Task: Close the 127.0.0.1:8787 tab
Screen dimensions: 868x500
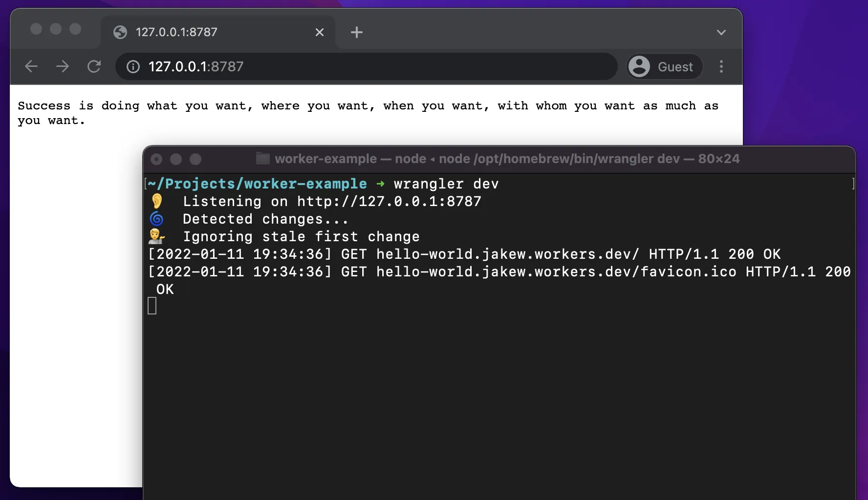Action: point(320,32)
